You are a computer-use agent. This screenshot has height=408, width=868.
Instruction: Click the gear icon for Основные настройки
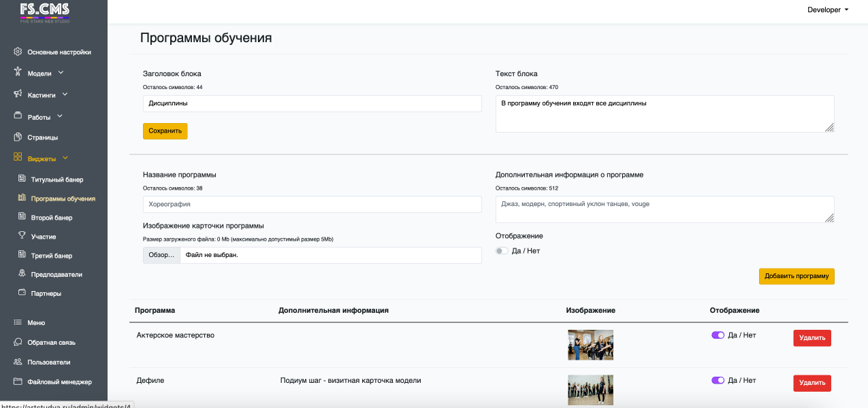(18, 52)
